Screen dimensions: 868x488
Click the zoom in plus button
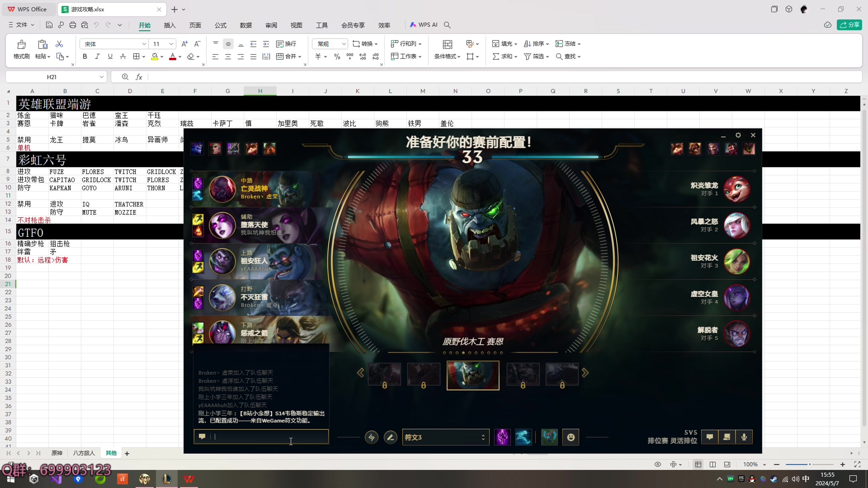point(843,465)
